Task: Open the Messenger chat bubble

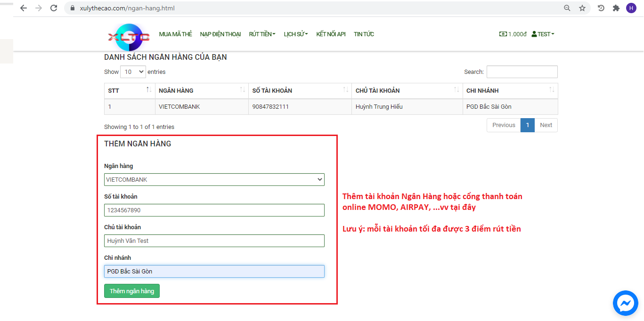Action: 626,303
